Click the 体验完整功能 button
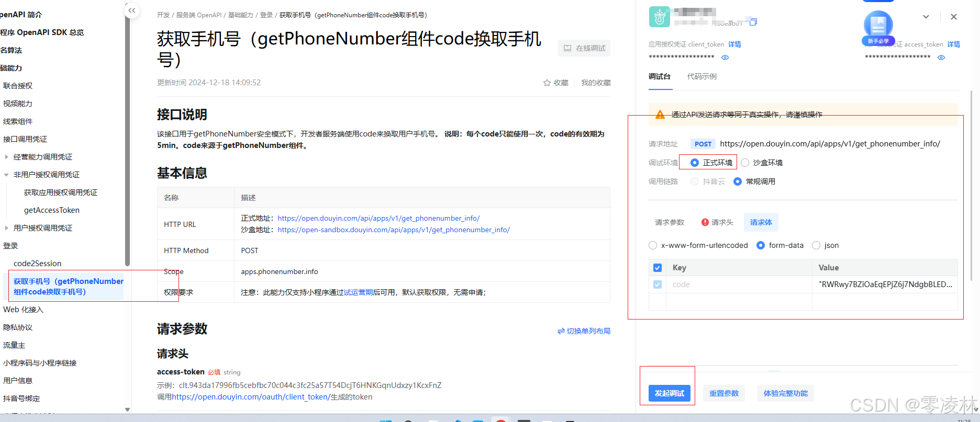 tap(786, 393)
